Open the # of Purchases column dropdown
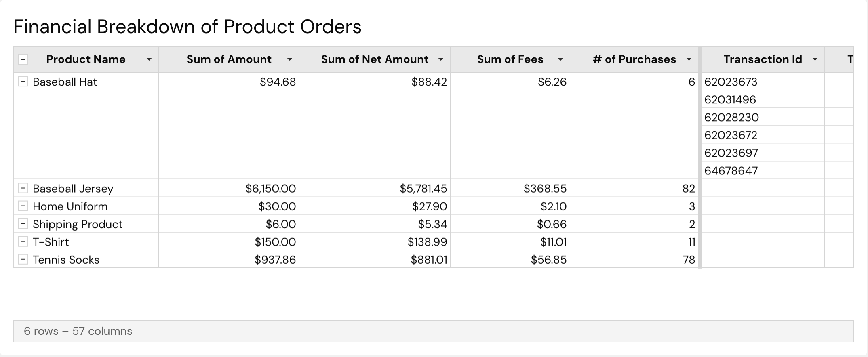868x357 pixels. [x=689, y=59]
